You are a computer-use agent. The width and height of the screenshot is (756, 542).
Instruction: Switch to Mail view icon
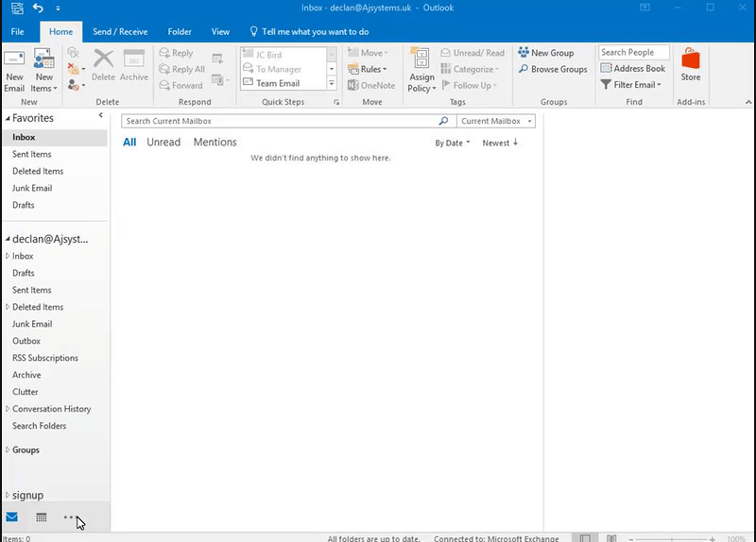12,517
